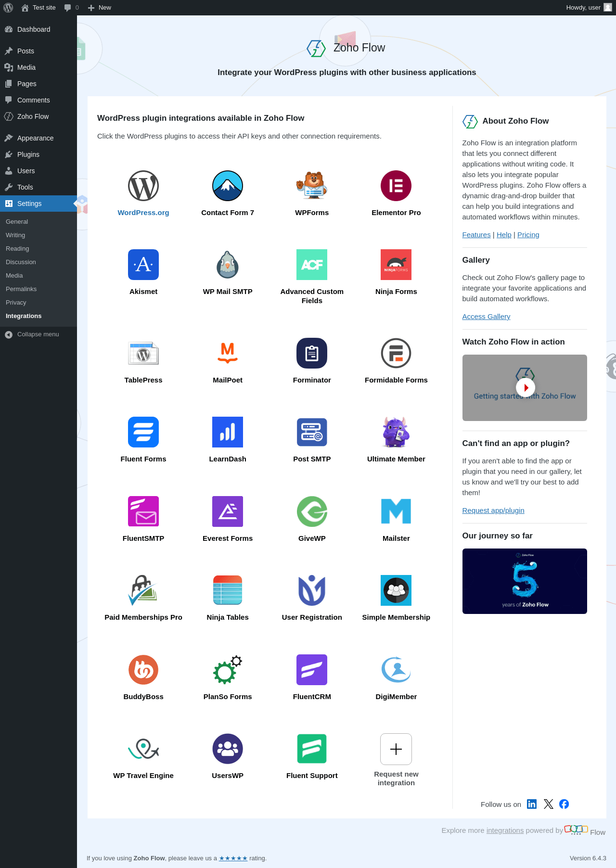Viewport: 616px width, 868px height.
Task: Click the Fluent Forms blue icon
Action: click(143, 432)
